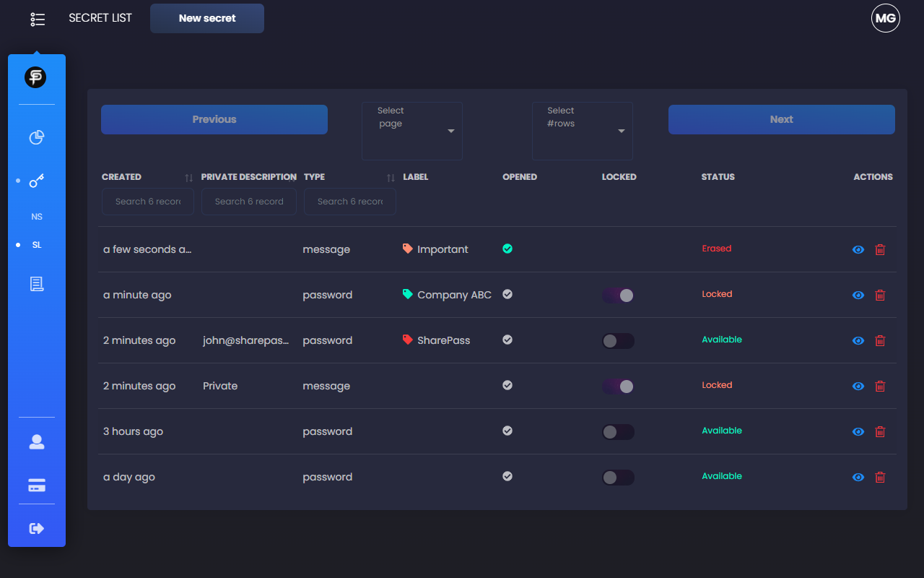Click the Next page button
The height and width of the screenshot is (578, 924).
point(781,120)
